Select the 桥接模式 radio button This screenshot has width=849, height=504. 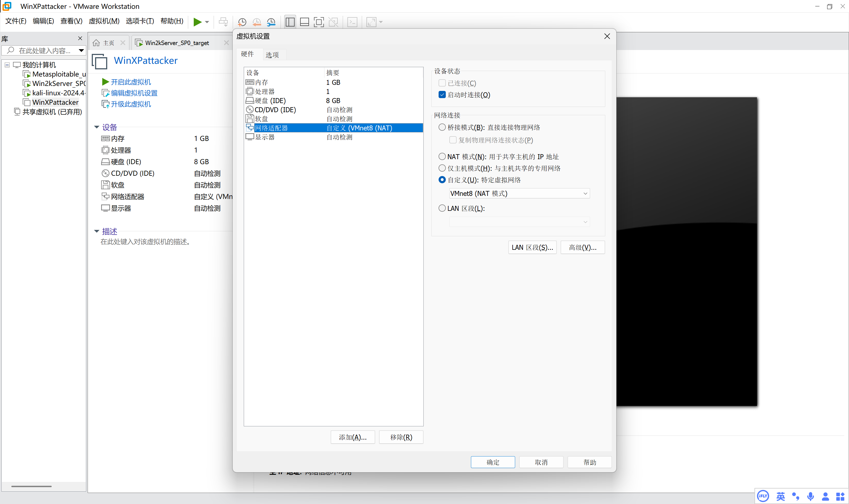[x=442, y=127]
